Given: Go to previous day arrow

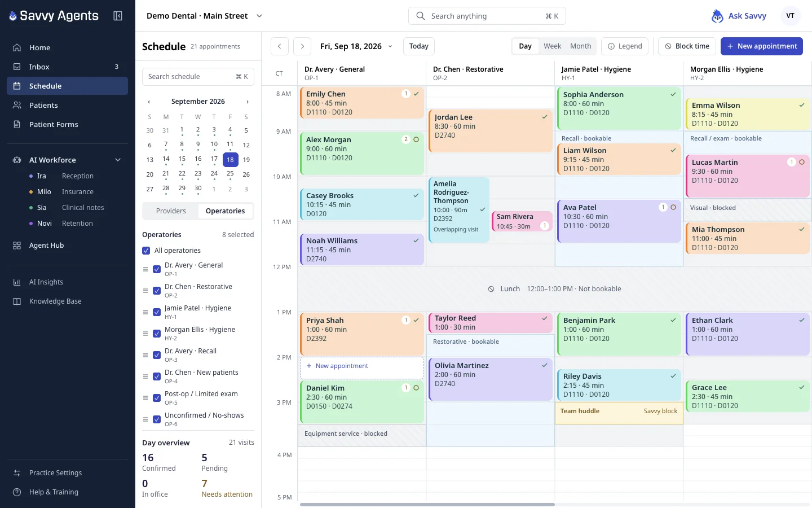Looking at the screenshot, I should click(x=280, y=46).
